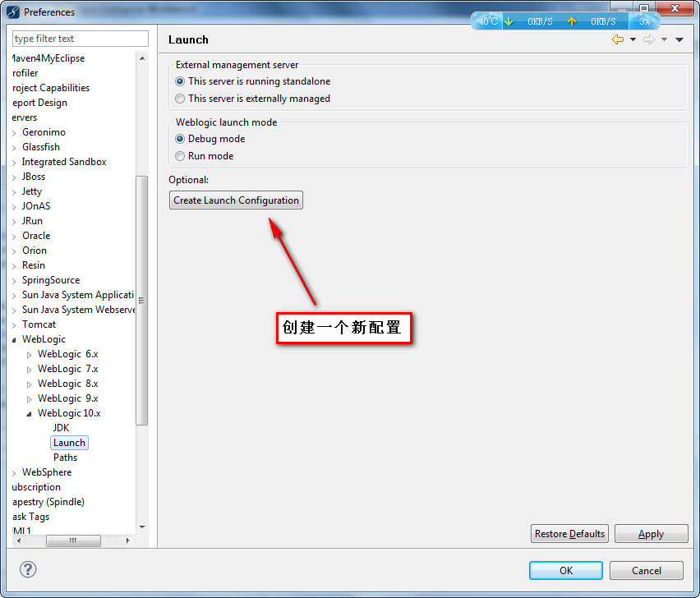Image resolution: width=700 pixels, height=598 pixels.
Task: Expand the Glassfish server node
Action: (14, 148)
